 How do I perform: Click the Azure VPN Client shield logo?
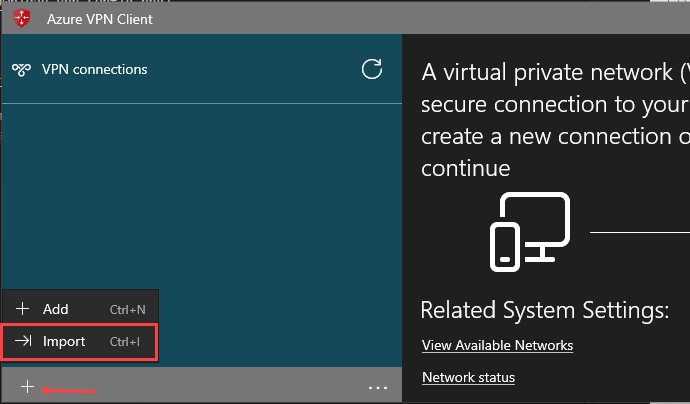pos(22,18)
